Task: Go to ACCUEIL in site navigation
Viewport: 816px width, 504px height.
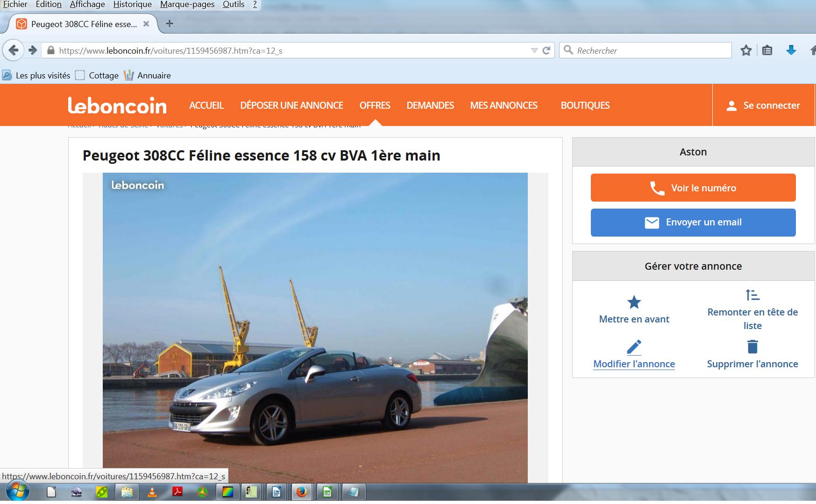Action: tap(206, 105)
